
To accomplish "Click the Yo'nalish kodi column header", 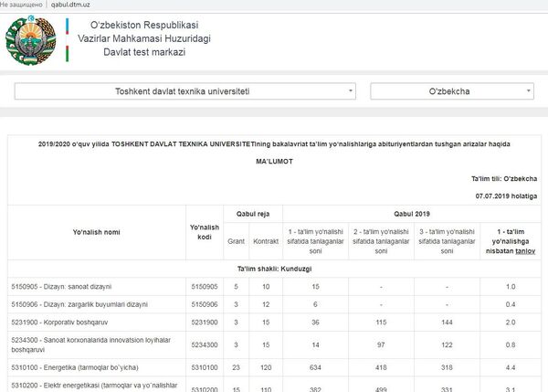I will tap(204, 232).
